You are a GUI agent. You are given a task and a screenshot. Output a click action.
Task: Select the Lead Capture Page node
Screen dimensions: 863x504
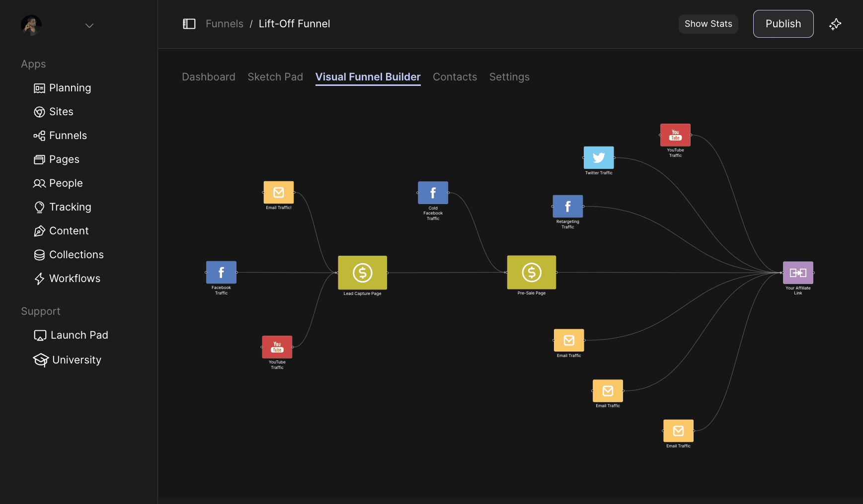(362, 273)
